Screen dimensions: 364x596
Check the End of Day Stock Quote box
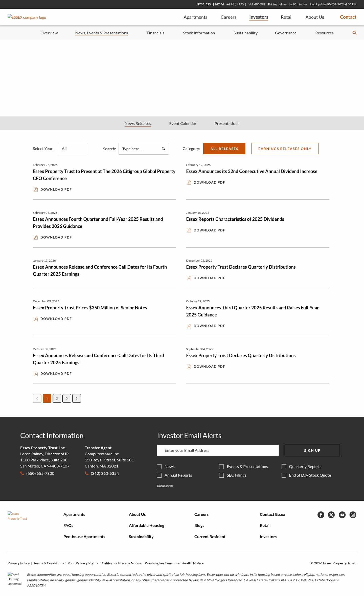click(284, 475)
